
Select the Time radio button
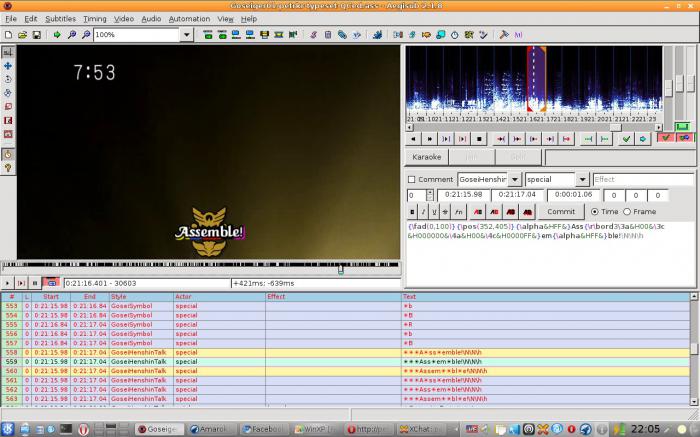pyautogui.click(x=595, y=212)
